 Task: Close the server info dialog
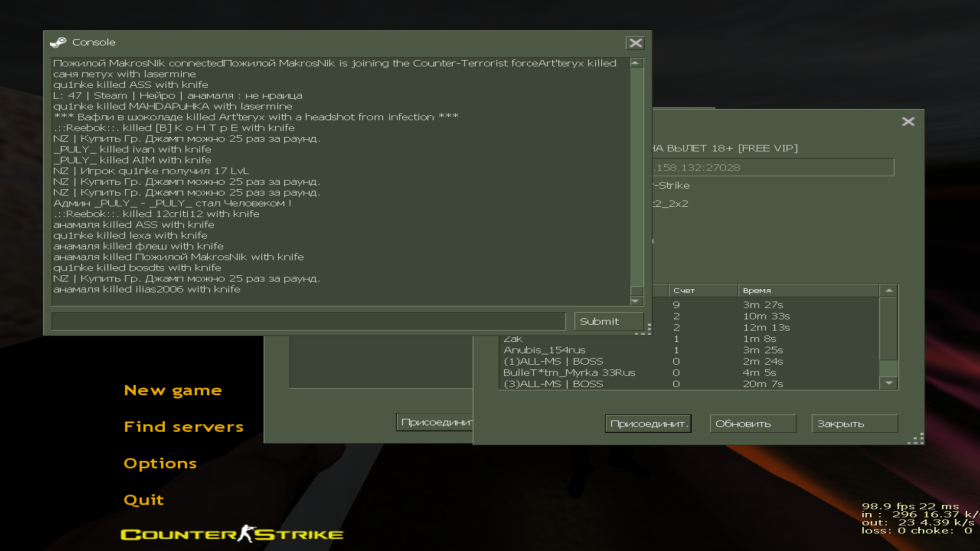(x=908, y=121)
